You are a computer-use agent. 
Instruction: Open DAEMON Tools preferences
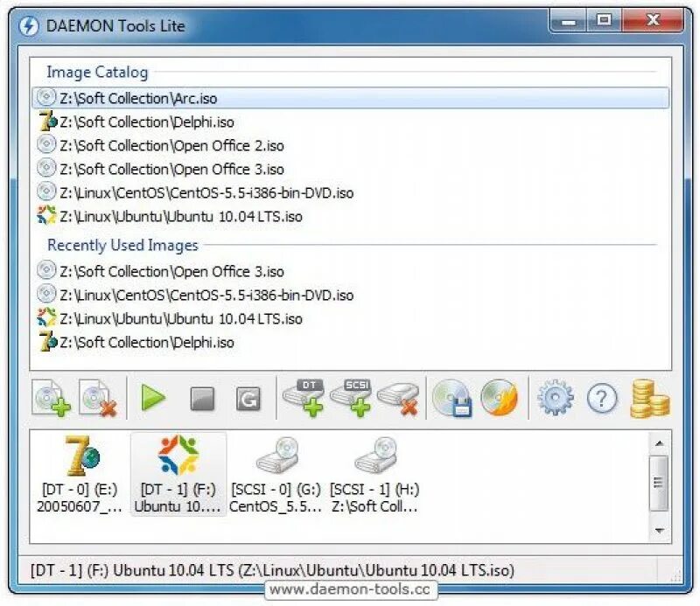coord(555,399)
